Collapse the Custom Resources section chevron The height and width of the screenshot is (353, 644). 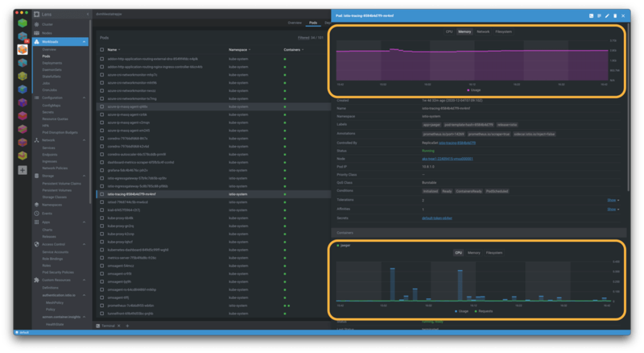tap(85, 280)
